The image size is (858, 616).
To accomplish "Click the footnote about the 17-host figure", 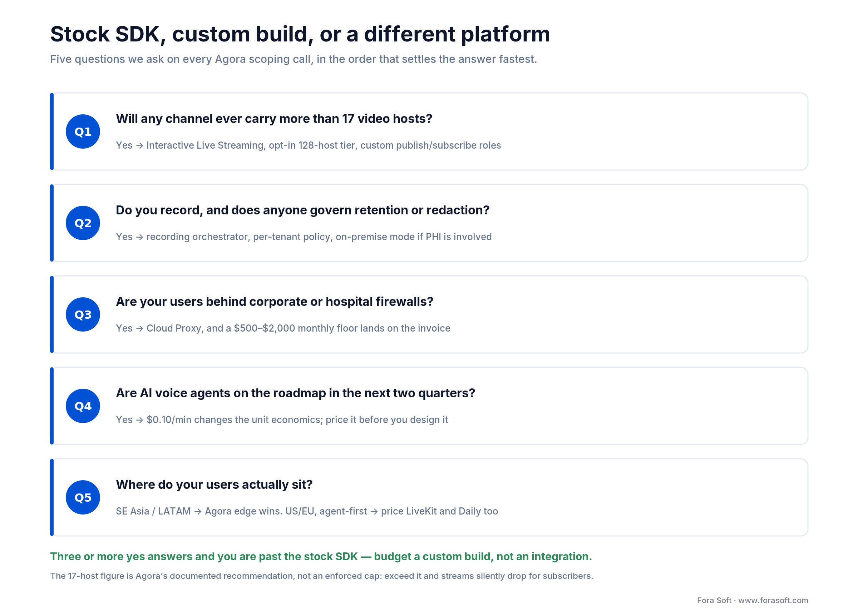I will (321, 576).
